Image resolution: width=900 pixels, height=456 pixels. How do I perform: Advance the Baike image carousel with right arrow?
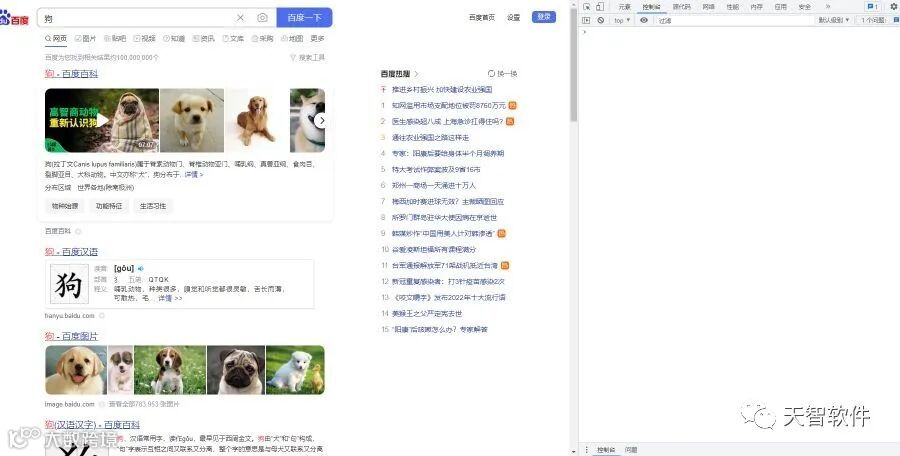tap(321, 120)
